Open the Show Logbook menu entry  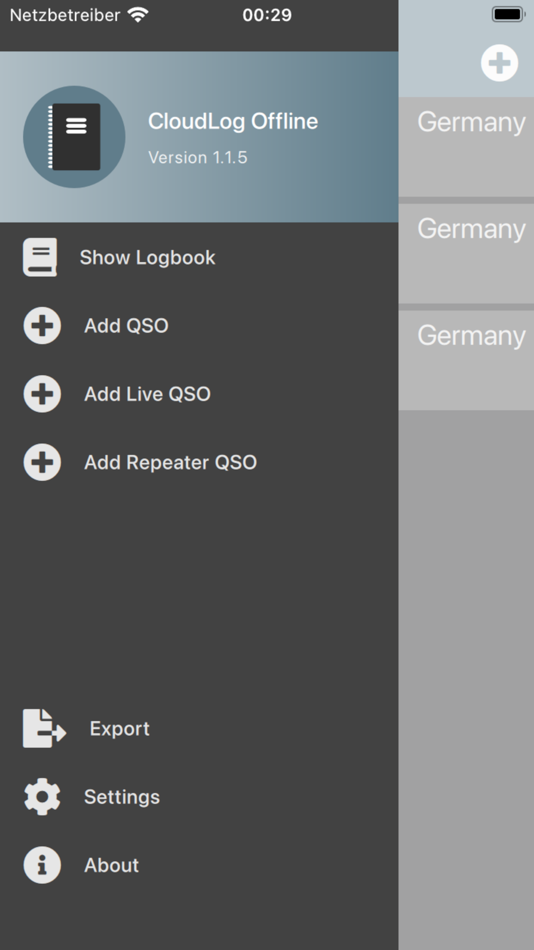tap(199, 257)
